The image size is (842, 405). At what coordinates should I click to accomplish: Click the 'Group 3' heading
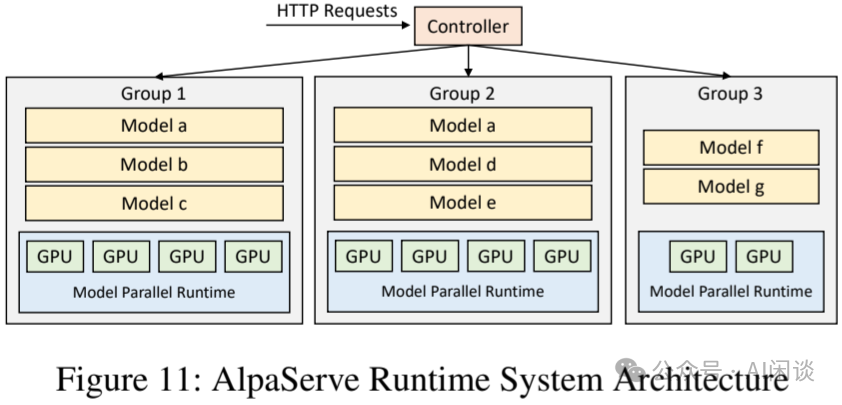pos(730,93)
